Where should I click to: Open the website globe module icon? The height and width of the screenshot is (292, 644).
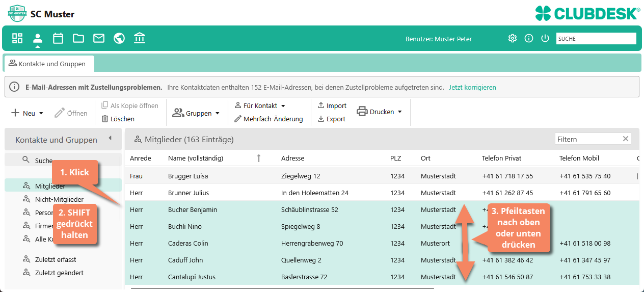(x=119, y=38)
